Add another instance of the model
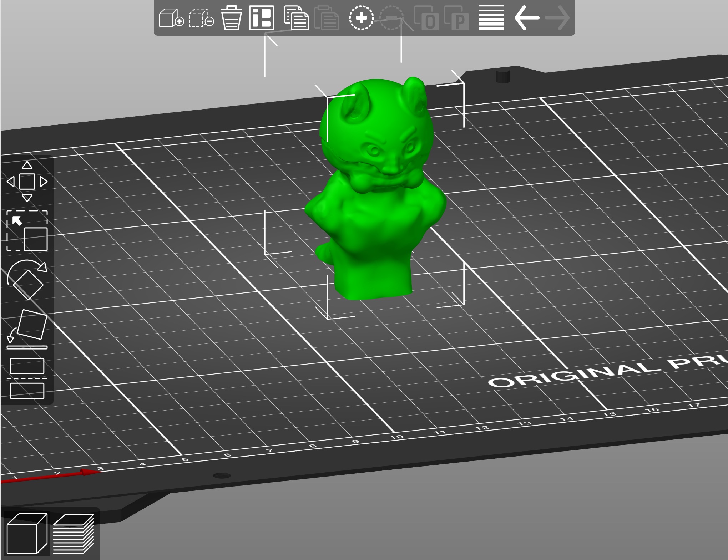 361,17
